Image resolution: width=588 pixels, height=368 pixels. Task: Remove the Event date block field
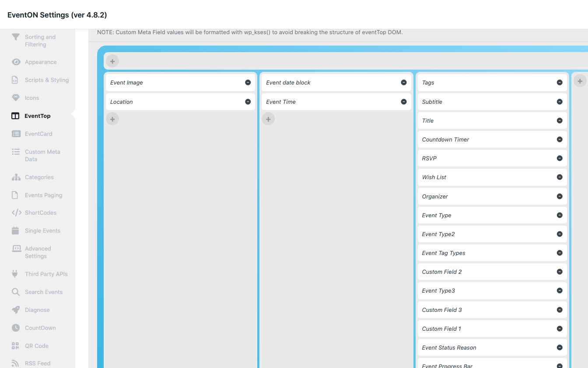(x=404, y=82)
